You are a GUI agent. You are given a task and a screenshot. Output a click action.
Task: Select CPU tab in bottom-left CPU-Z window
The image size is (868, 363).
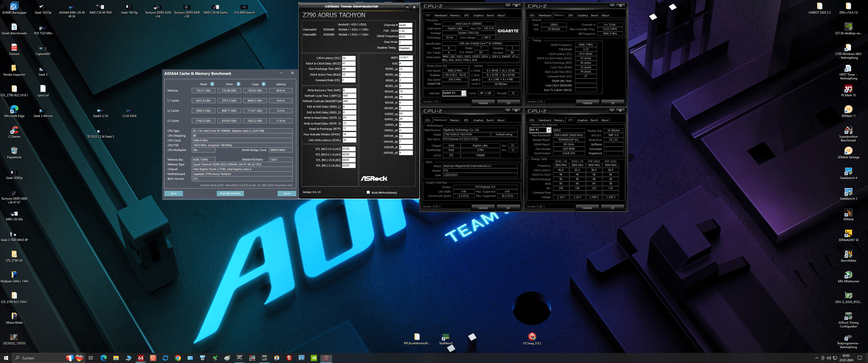point(427,120)
